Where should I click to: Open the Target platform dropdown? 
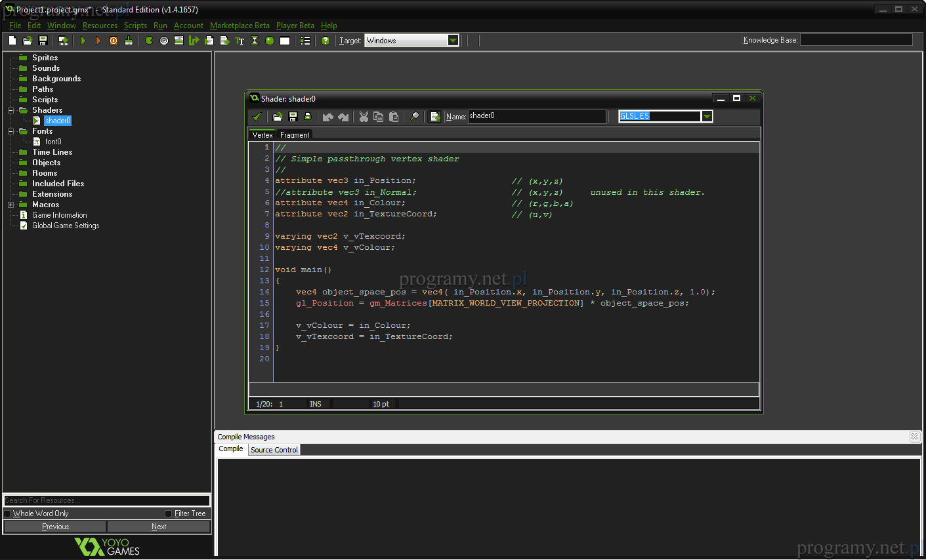tap(453, 41)
